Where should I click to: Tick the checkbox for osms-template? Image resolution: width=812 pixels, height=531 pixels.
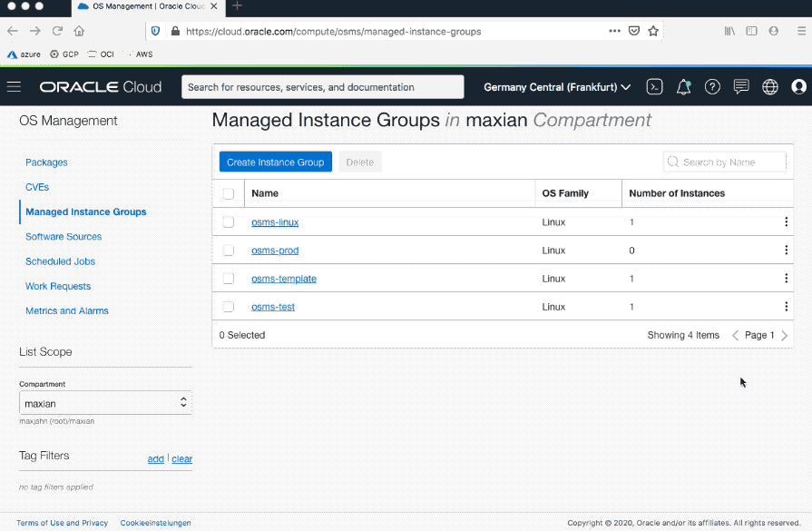point(229,279)
